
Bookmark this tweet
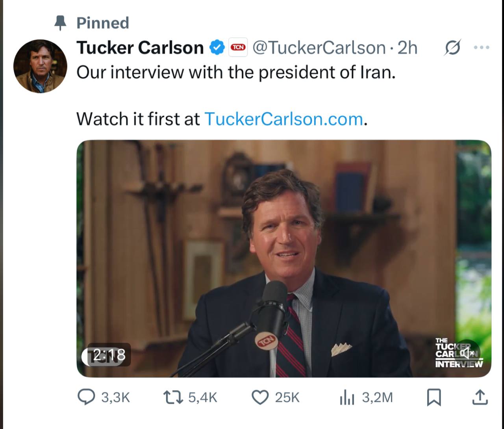[434, 397]
